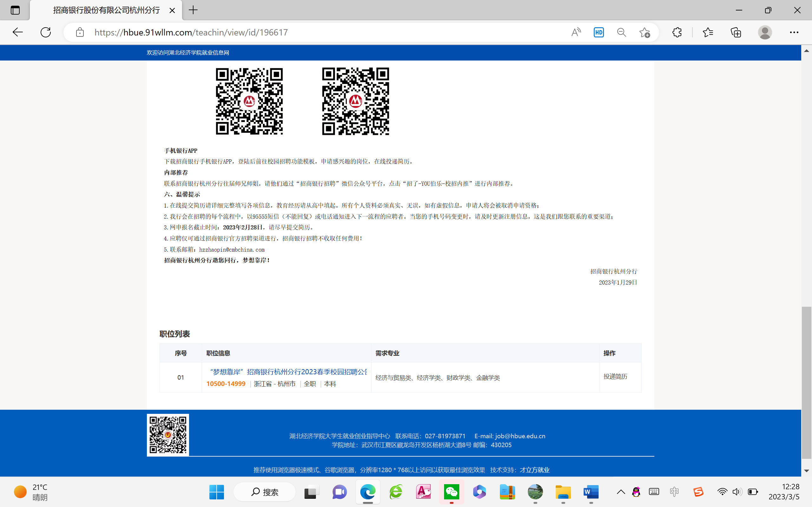The height and width of the screenshot is (507, 812).
Task: Open the Read Aloud icon in address bar
Action: click(x=576, y=32)
